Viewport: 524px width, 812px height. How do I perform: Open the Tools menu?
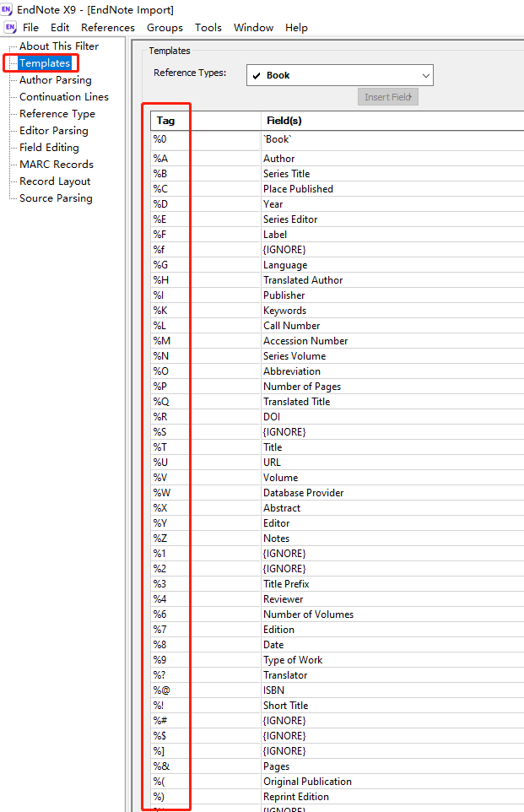[x=208, y=28]
